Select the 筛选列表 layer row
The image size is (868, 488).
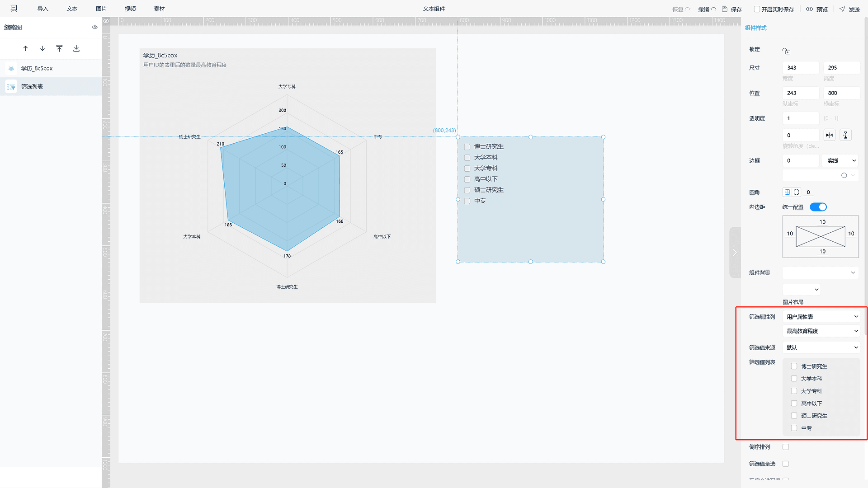pos(51,86)
